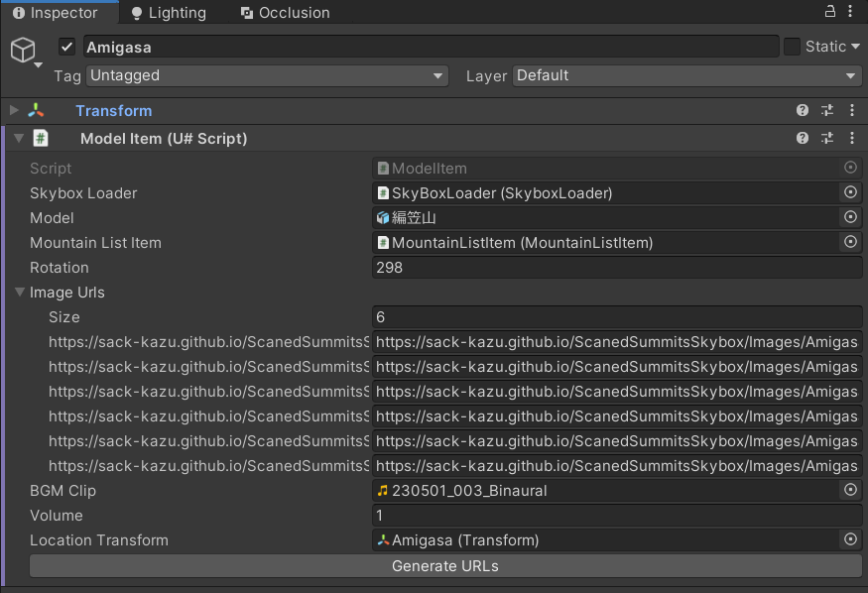Edit the second Image Urls entry
This screenshot has width=868, height=593.
point(617,367)
